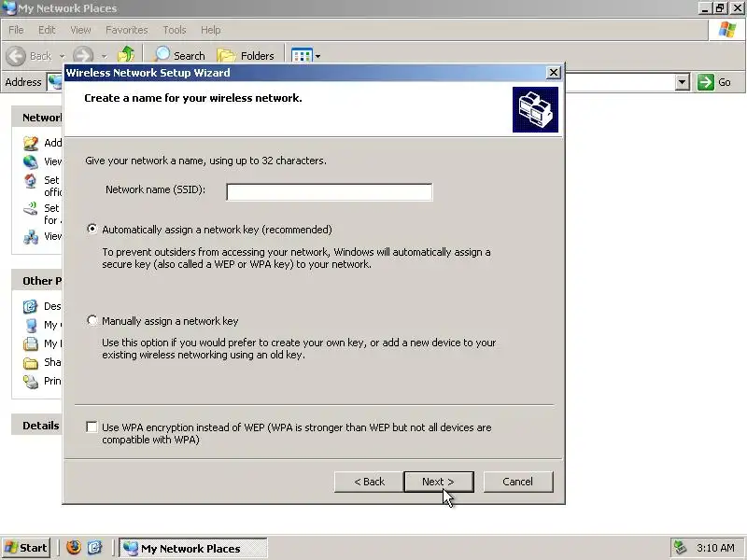The height and width of the screenshot is (560, 747).
Task: Click the < Back wizard button
Action: pos(369,482)
